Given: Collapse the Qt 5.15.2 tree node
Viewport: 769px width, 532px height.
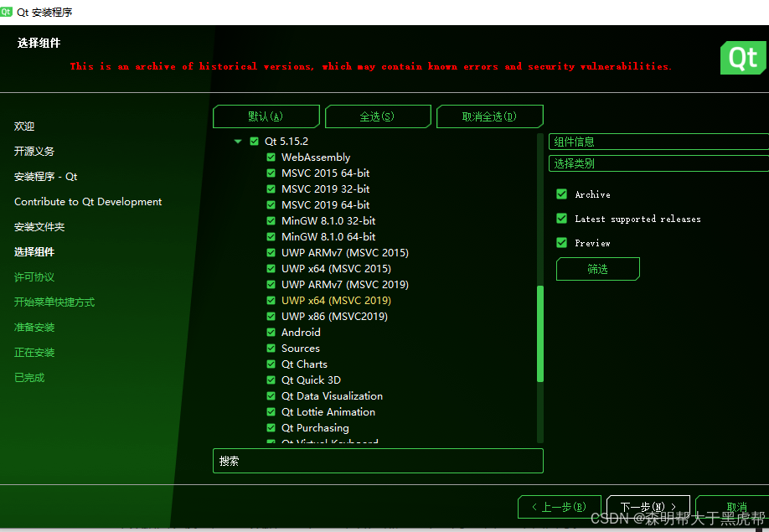Looking at the screenshot, I should click(x=238, y=142).
